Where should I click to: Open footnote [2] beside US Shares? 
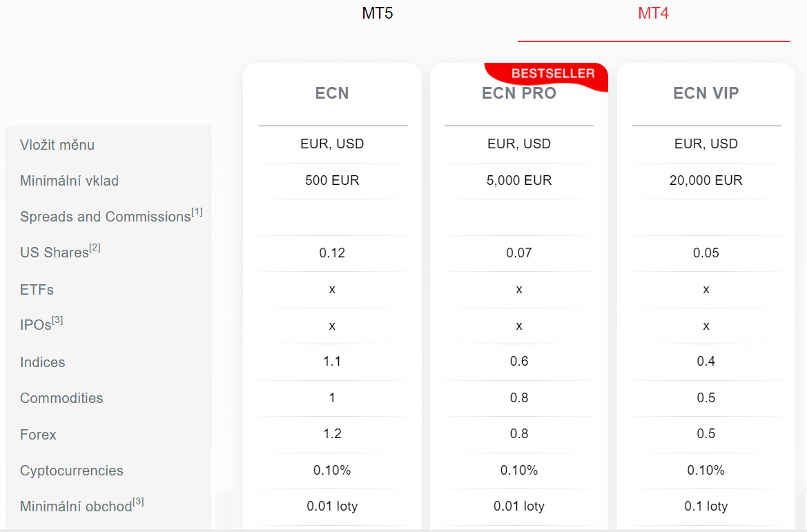(95, 248)
